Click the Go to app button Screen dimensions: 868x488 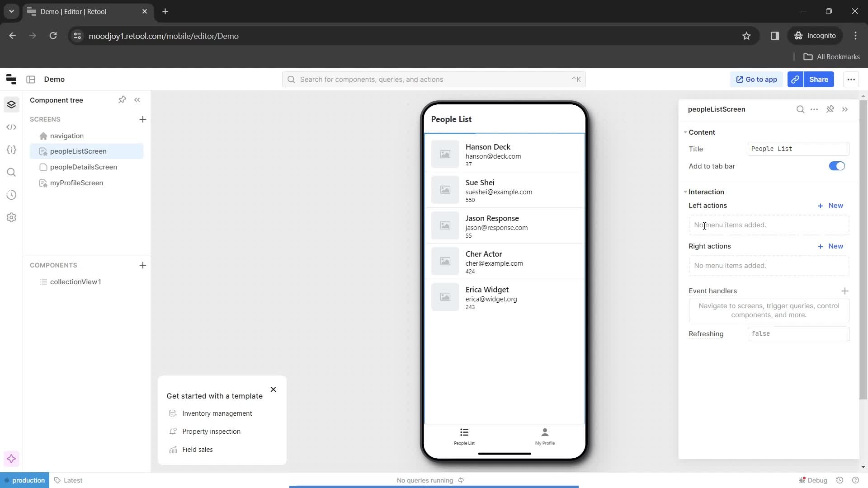[x=757, y=79]
